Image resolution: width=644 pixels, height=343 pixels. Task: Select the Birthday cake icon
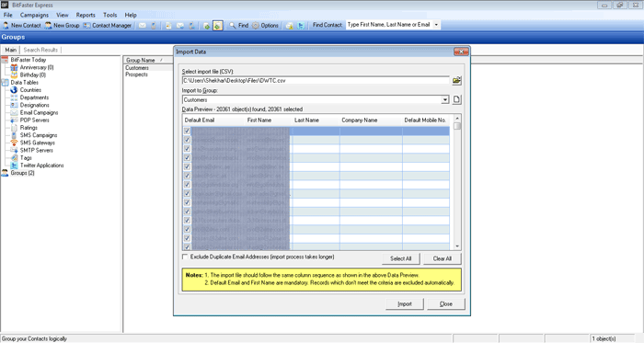(14, 75)
